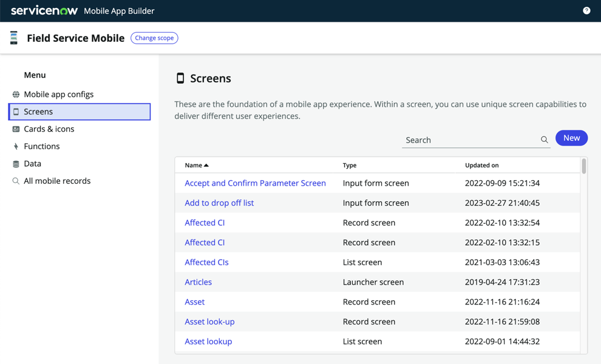Open Affected CI updated 13:32:15

click(x=205, y=243)
